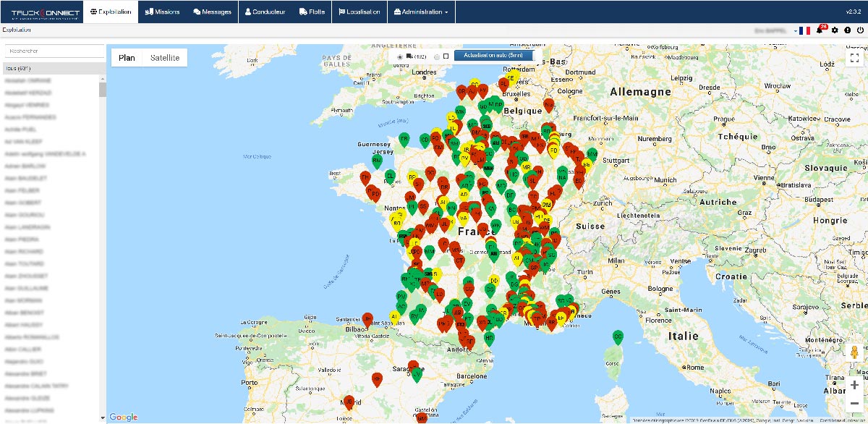Image resolution: width=868 pixels, height=424 pixels.
Task: Zoom in on the map
Action: (x=854, y=385)
